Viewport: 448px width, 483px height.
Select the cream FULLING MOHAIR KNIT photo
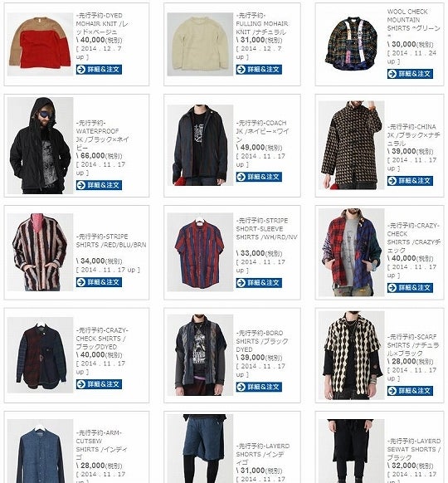click(200, 44)
